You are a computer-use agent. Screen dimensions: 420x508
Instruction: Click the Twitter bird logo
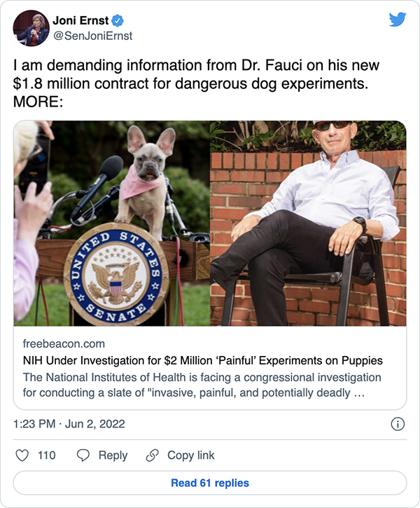pos(398,20)
